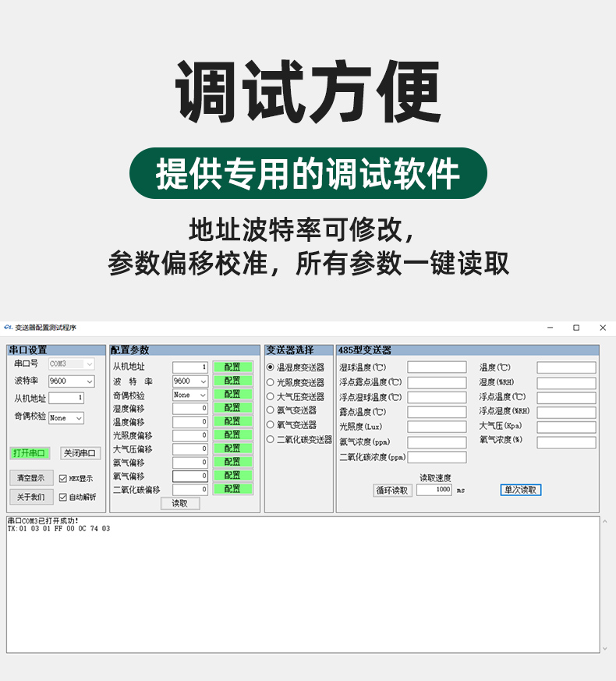
Task: Expand 奇偶校验 dropdown in 串口设置 panel
Action: 79,418
